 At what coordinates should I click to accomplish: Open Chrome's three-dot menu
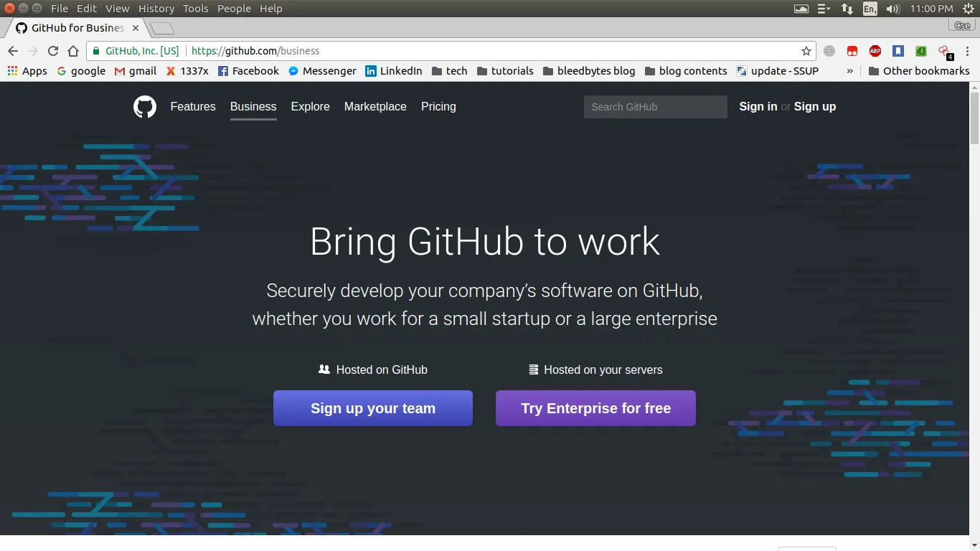point(968,51)
